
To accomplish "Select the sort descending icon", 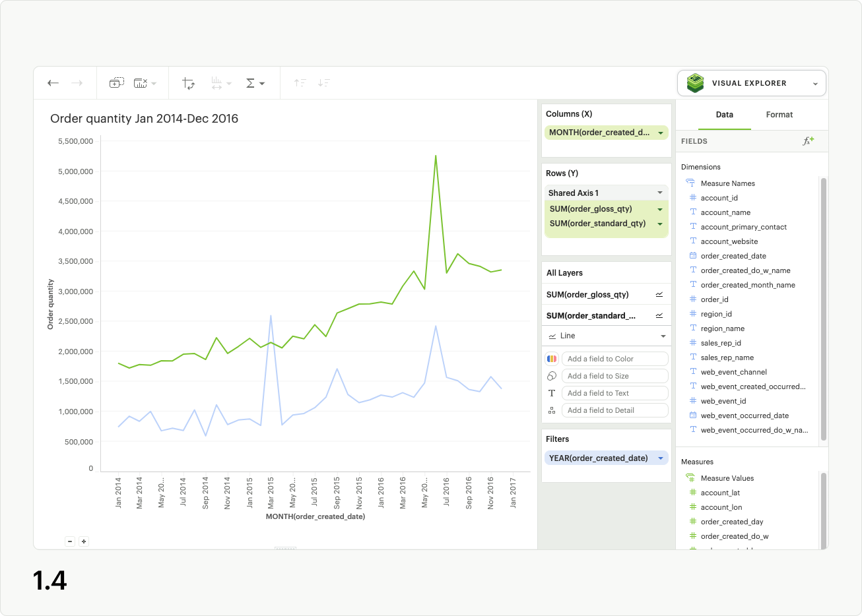I will 323,82.
